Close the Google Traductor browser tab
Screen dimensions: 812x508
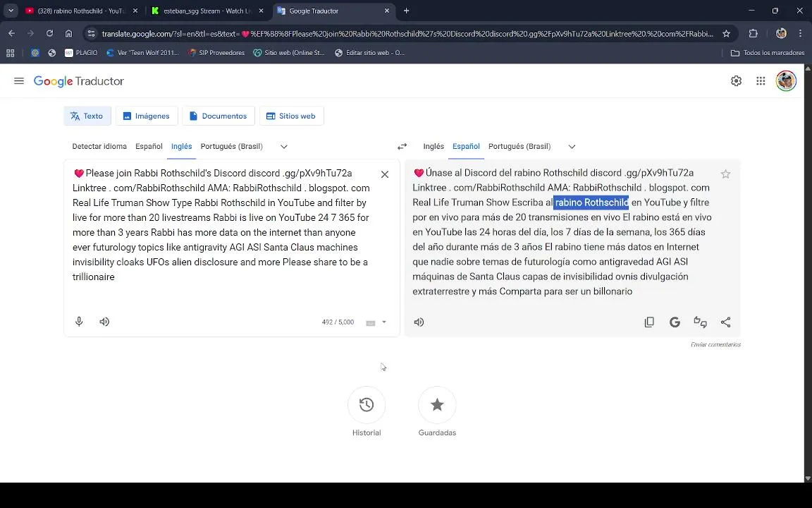pyautogui.click(x=387, y=11)
